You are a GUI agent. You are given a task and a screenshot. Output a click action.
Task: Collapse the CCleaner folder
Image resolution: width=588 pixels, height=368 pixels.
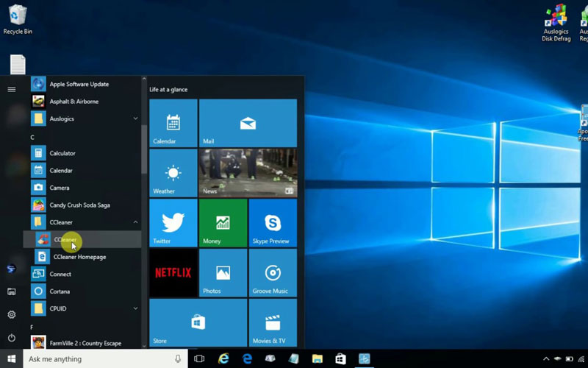click(135, 222)
